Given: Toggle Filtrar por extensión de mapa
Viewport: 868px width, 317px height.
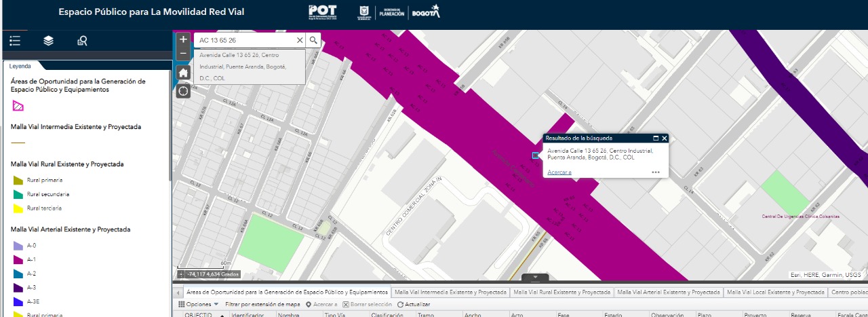Looking at the screenshot, I should point(262,305).
